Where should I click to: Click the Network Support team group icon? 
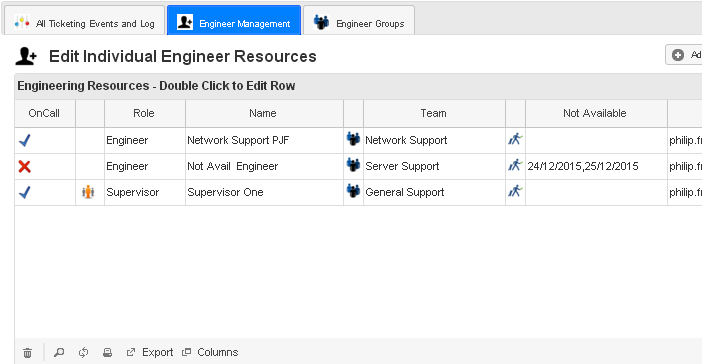[353, 139]
